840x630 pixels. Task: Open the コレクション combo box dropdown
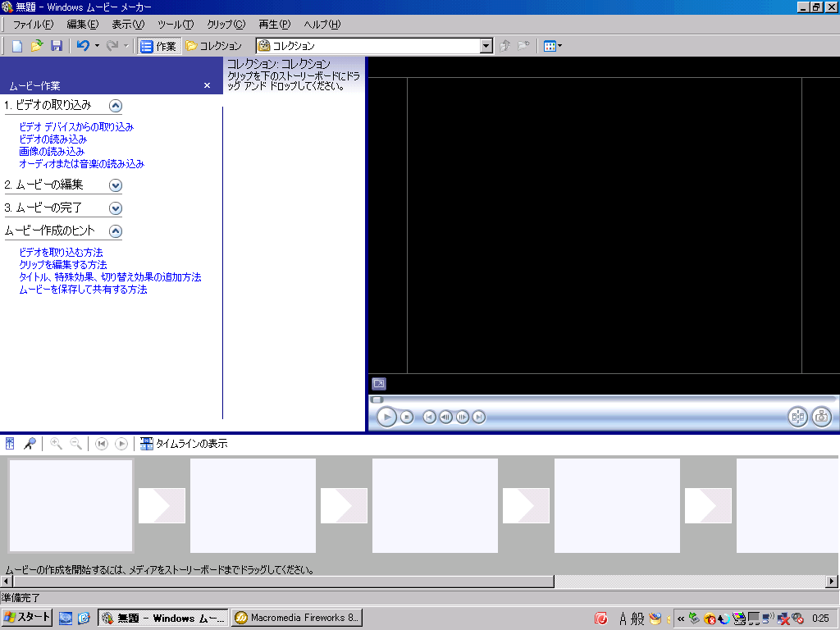pyautogui.click(x=486, y=46)
